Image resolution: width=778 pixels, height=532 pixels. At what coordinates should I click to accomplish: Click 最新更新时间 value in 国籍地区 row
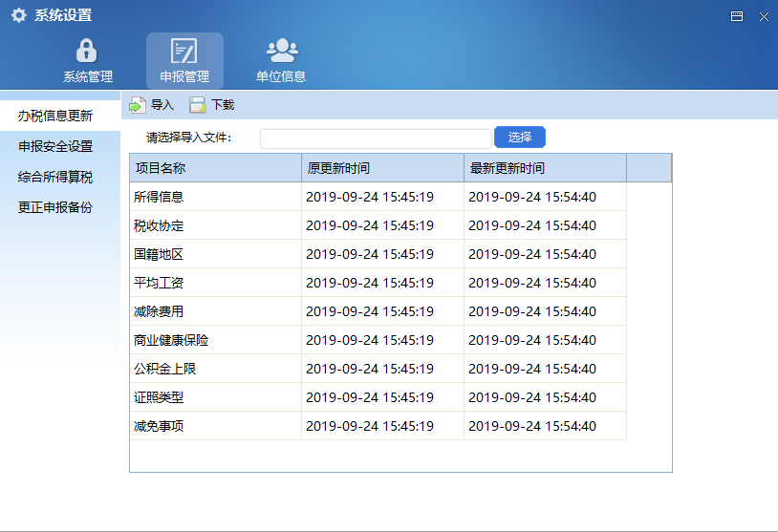click(x=532, y=254)
